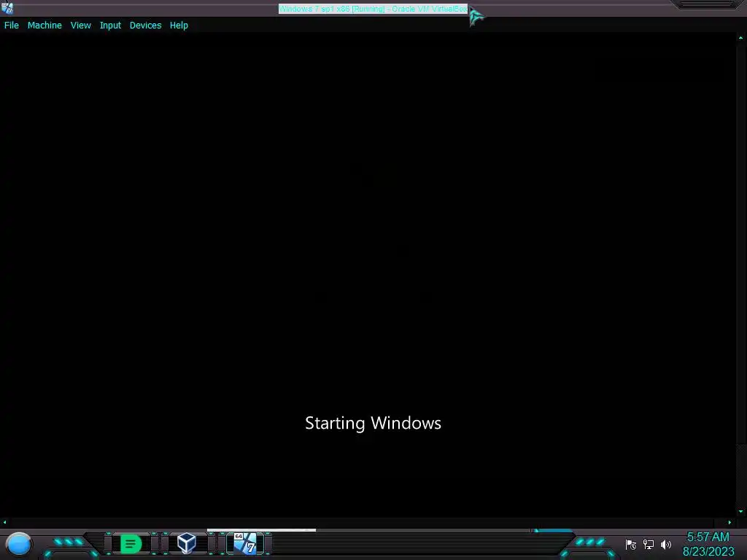
Task: Select the Windows 7 VM taskbar icon
Action: click(x=245, y=543)
